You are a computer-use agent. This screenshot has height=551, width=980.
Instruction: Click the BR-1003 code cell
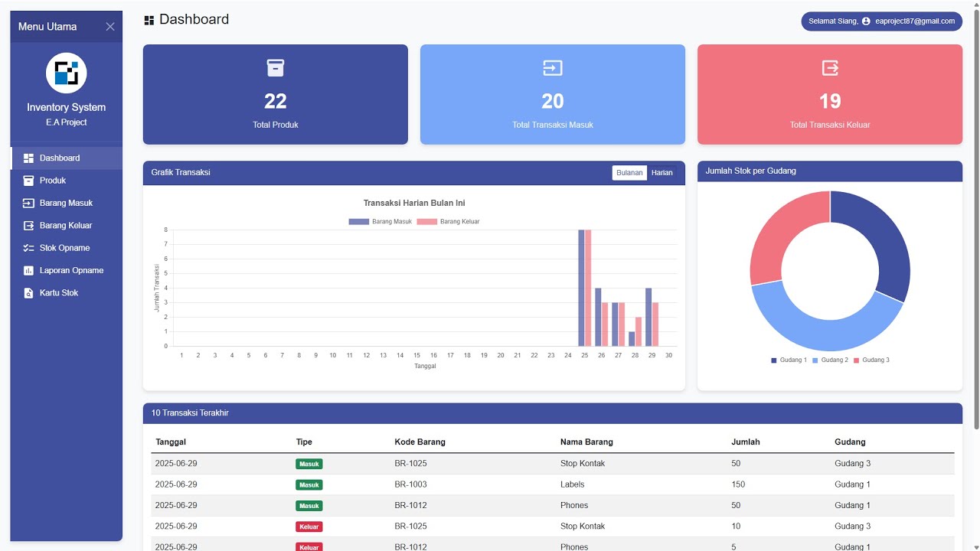[411, 484]
